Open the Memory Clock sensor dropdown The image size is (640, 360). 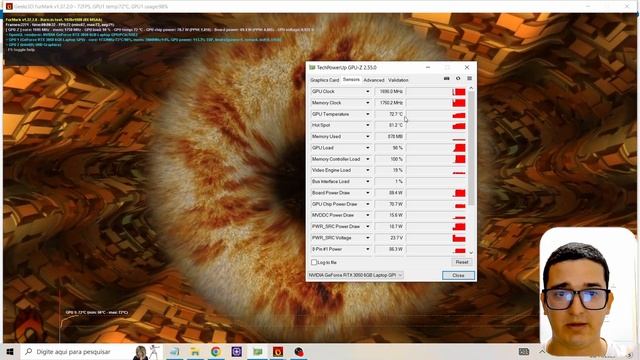click(x=367, y=103)
